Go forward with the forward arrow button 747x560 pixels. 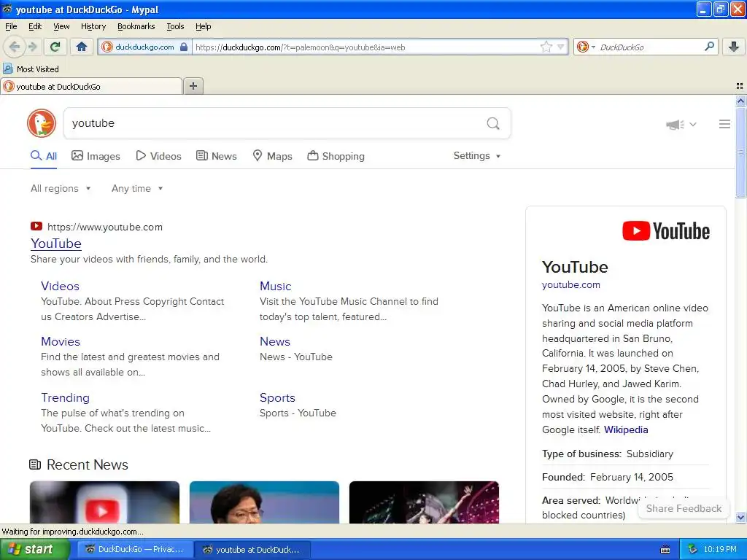pos(32,47)
